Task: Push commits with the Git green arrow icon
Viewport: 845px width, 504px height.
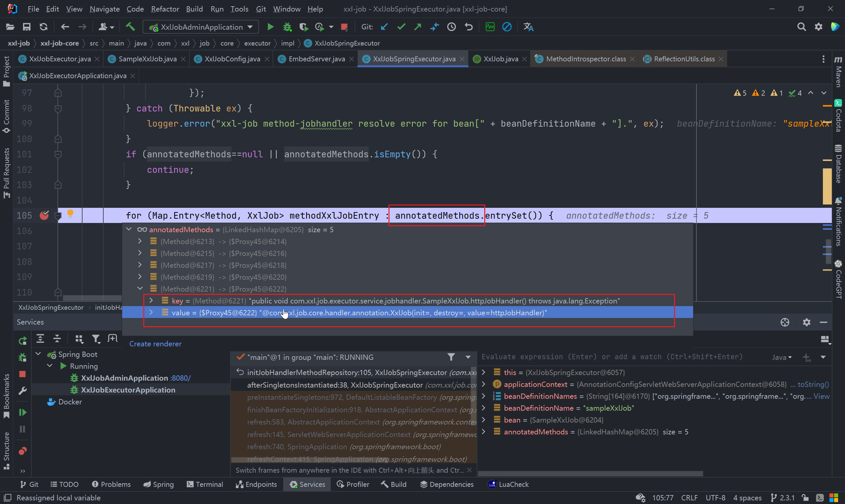Action: click(x=418, y=27)
